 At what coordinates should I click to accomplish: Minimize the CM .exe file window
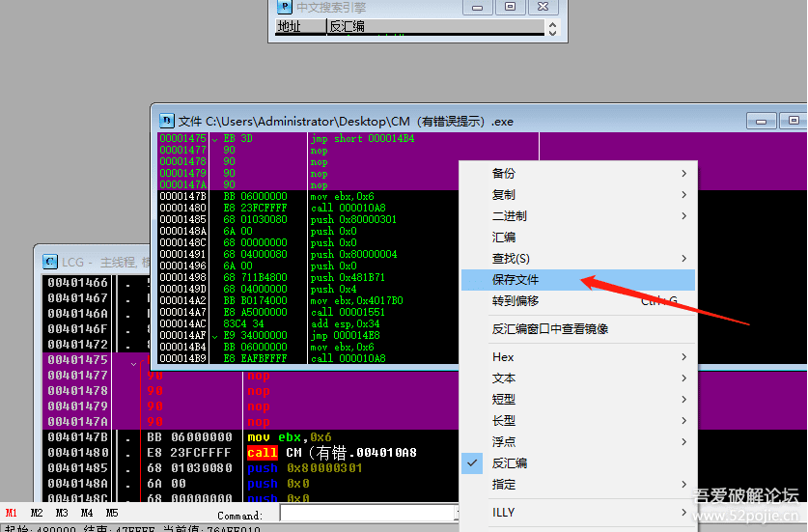(762, 121)
